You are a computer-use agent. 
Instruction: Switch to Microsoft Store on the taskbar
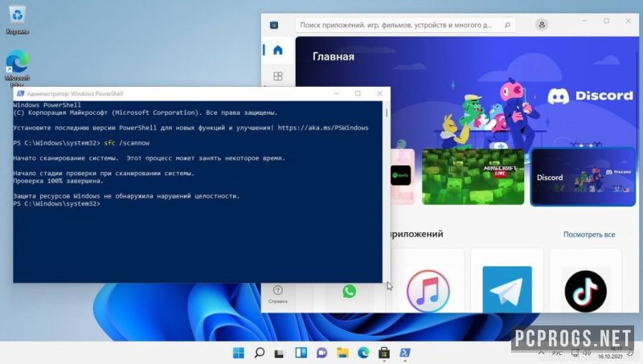point(384,353)
